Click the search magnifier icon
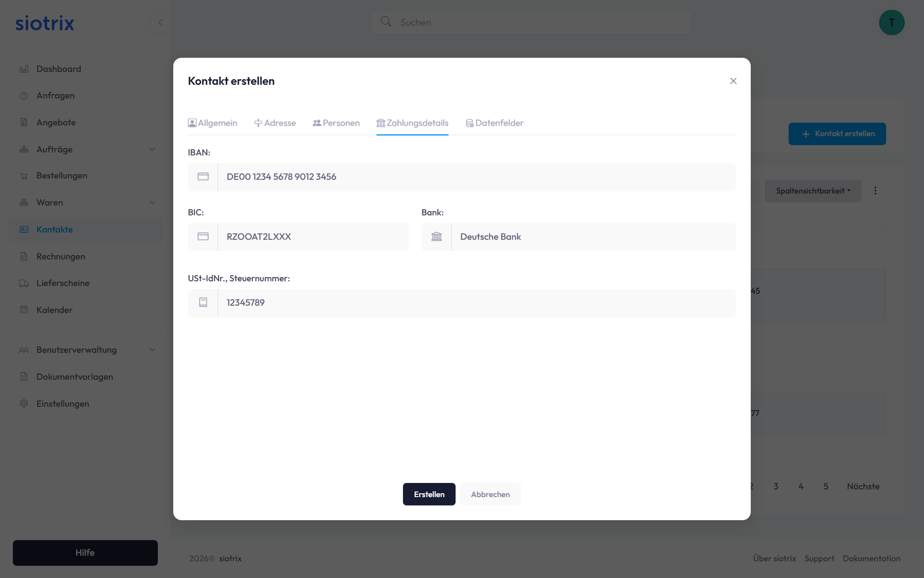Image resolution: width=924 pixels, height=578 pixels. (386, 22)
